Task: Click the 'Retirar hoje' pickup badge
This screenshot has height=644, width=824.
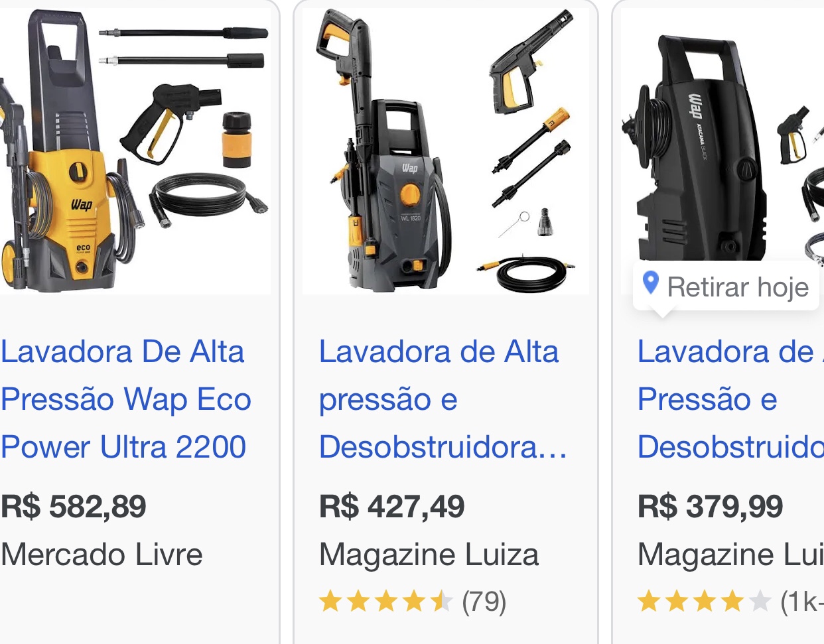Action: coord(726,287)
